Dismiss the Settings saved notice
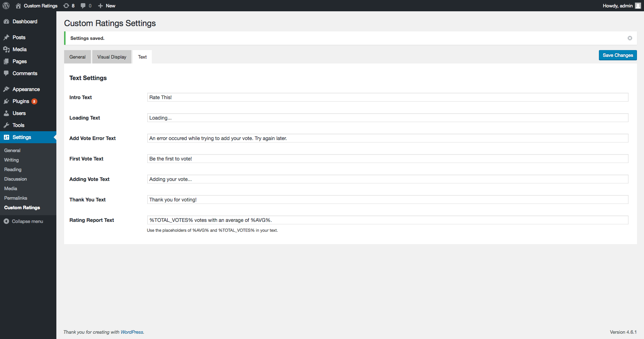Viewport: 644px width, 339px height. tap(630, 38)
